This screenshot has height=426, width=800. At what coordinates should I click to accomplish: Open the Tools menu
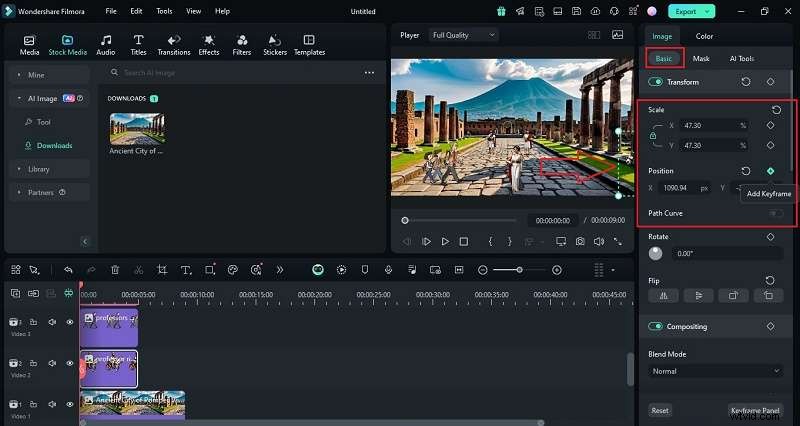pyautogui.click(x=164, y=11)
